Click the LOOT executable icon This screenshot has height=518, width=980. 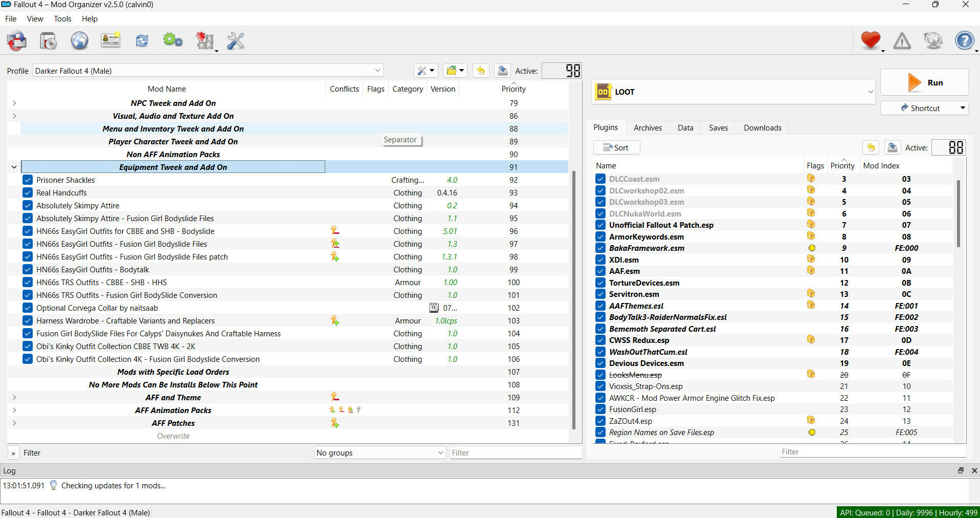pyautogui.click(x=604, y=92)
